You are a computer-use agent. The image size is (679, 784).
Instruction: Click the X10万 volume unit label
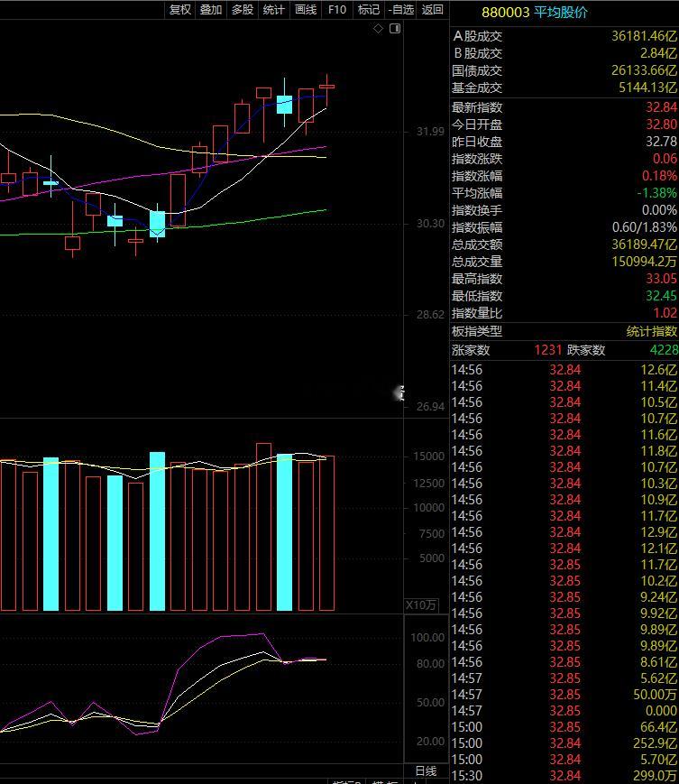coord(421,605)
